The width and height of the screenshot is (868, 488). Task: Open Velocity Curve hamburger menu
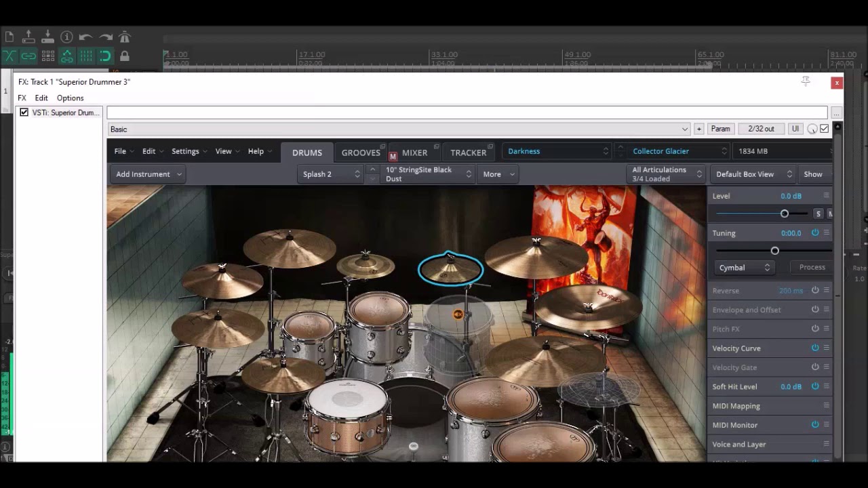pos(826,348)
